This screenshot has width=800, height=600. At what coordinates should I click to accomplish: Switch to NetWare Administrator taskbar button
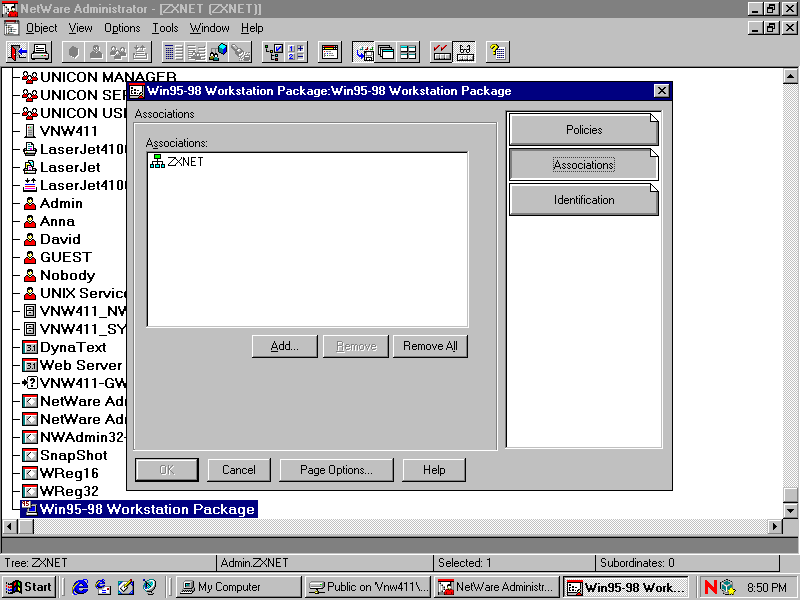pyautogui.click(x=497, y=587)
